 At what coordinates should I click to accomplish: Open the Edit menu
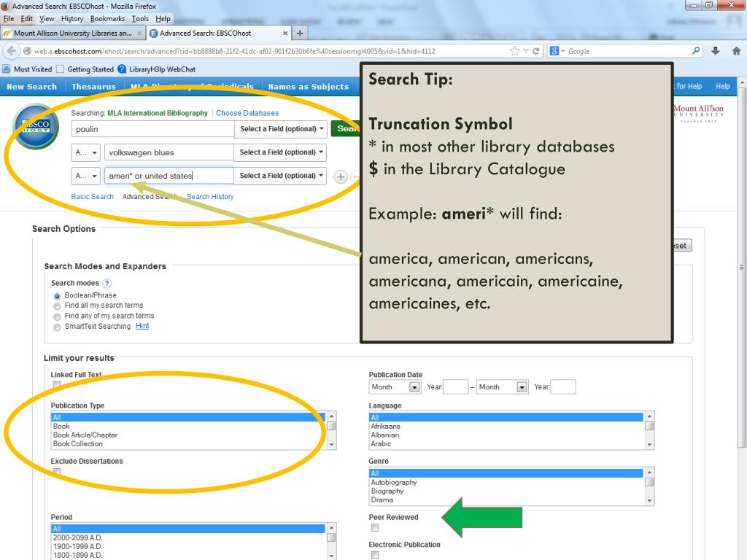pos(27,18)
